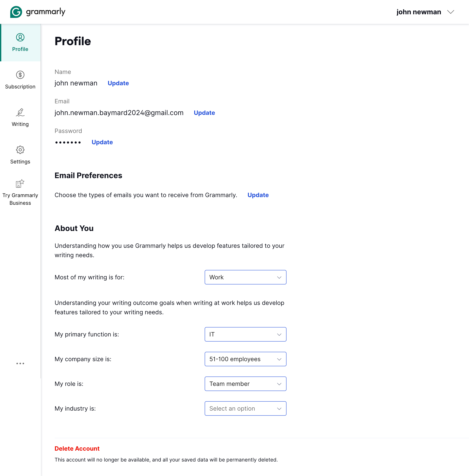Open the ellipsis menu in sidebar

point(20,363)
